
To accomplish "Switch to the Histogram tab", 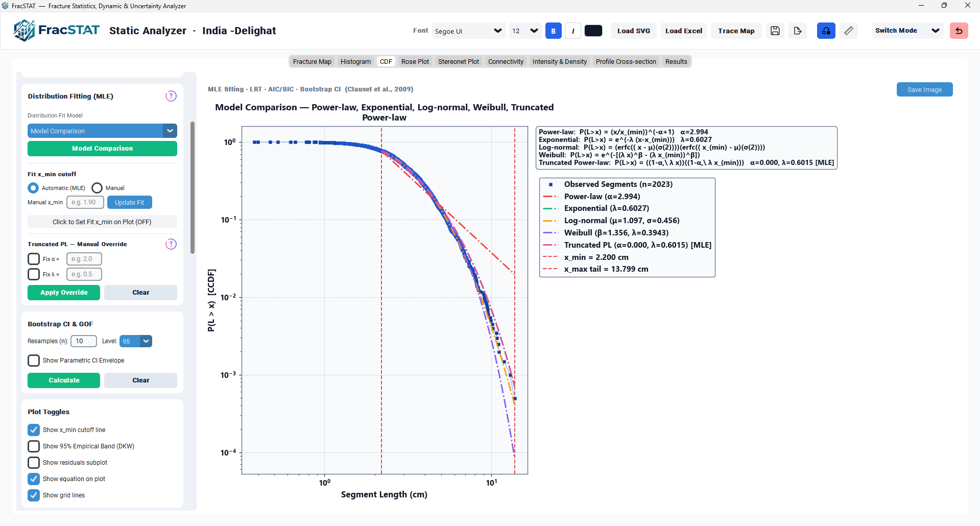I will tap(355, 62).
